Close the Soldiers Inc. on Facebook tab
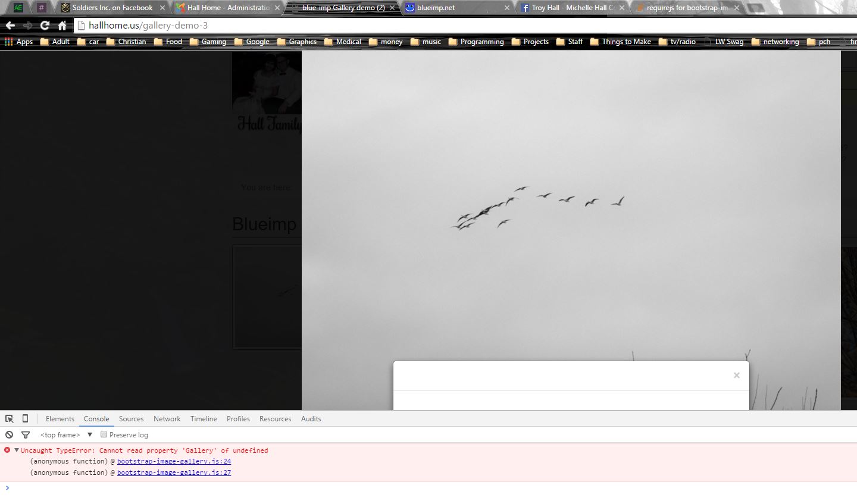The height and width of the screenshot is (504, 857). [162, 8]
